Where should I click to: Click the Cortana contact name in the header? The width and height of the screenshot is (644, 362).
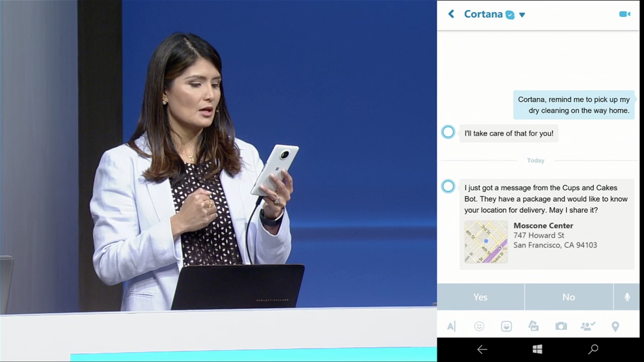[x=483, y=14]
